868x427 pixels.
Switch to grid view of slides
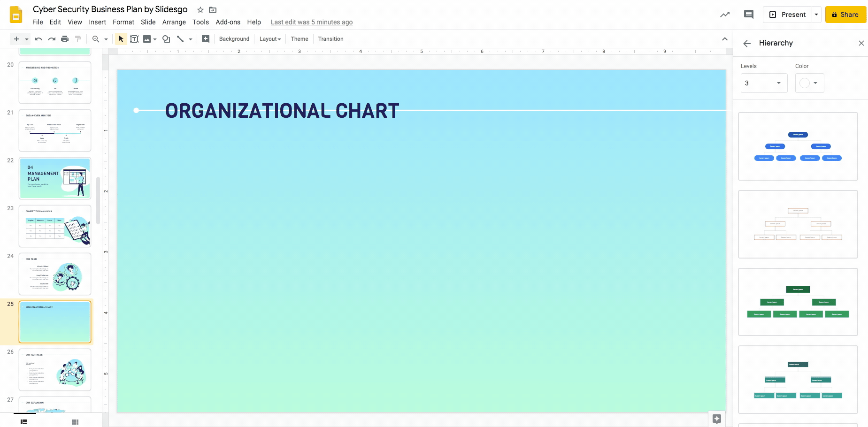(75, 421)
